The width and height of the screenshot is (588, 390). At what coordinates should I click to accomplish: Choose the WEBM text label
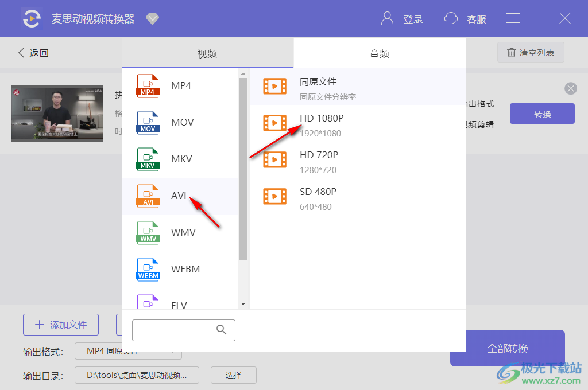pos(185,269)
